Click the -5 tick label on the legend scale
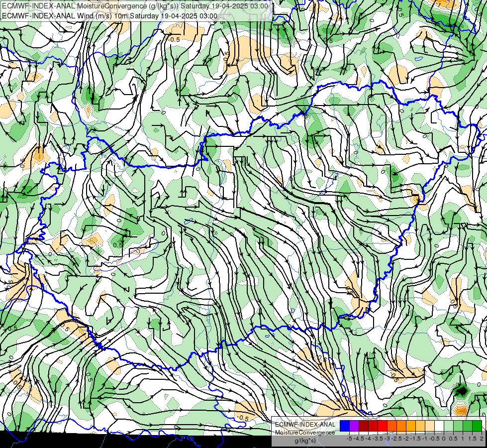 click(x=349, y=439)
